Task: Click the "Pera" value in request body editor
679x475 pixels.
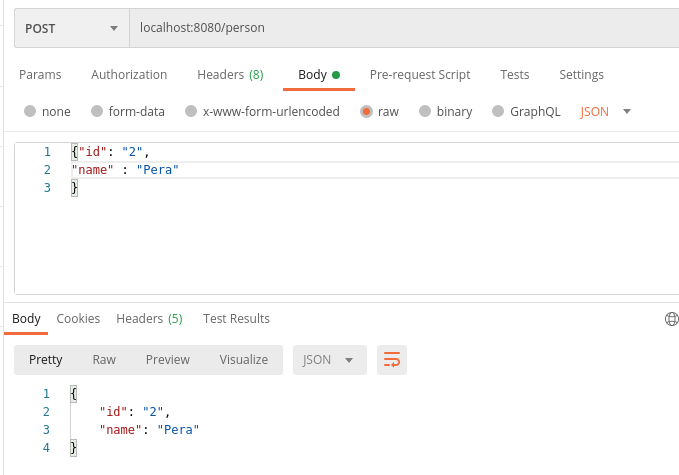Action: (x=158, y=170)
